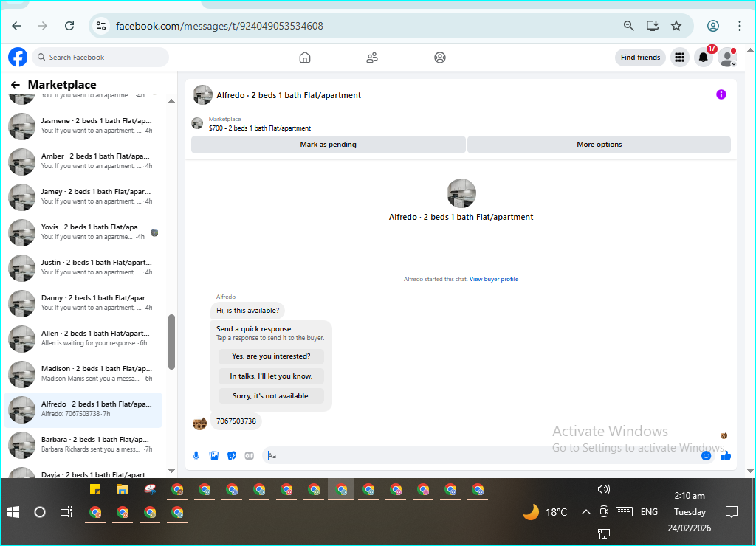Send quick response "Yes, are you interested?"
Screen dimensions: 756x546
271,356
